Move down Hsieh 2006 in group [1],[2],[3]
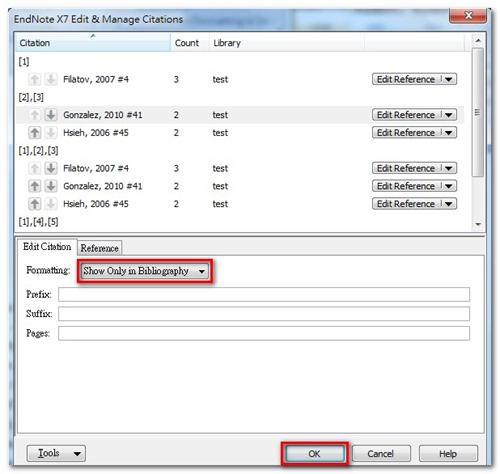The image size is (500, 474). click(x=51, y=204)
